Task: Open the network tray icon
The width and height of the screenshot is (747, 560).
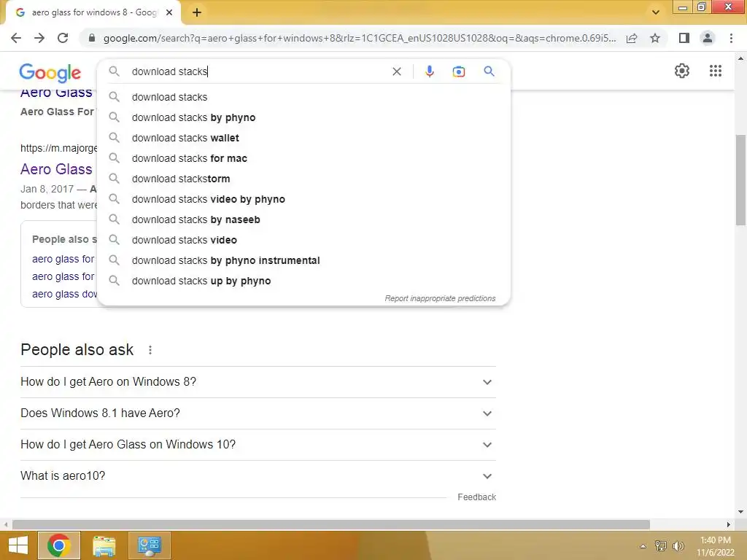Action: click(660, 546)
